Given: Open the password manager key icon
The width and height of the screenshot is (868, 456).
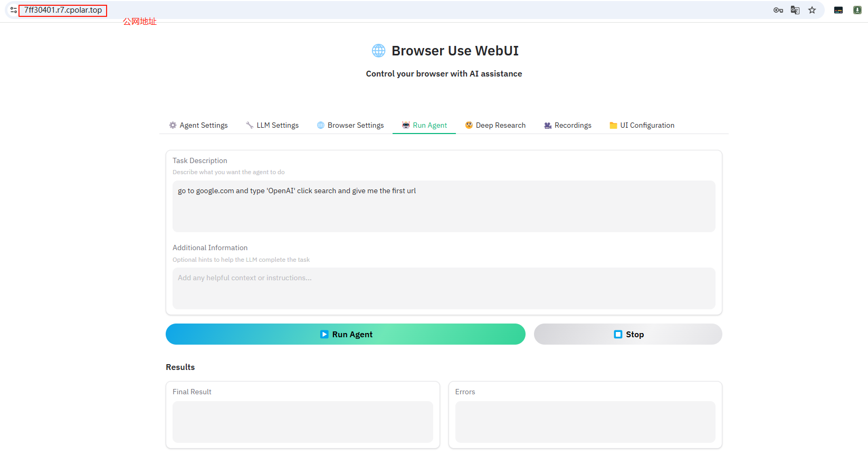Looking at the screenshot, I should (778, 10).
